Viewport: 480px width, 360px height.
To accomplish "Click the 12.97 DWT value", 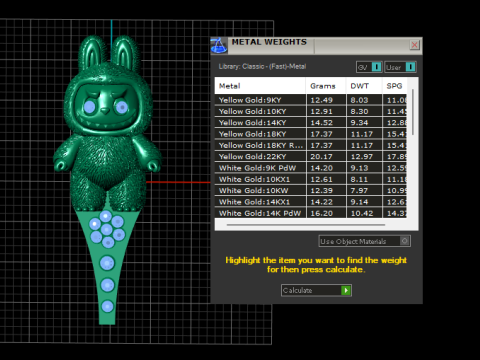I will click(x=362, y=157).
